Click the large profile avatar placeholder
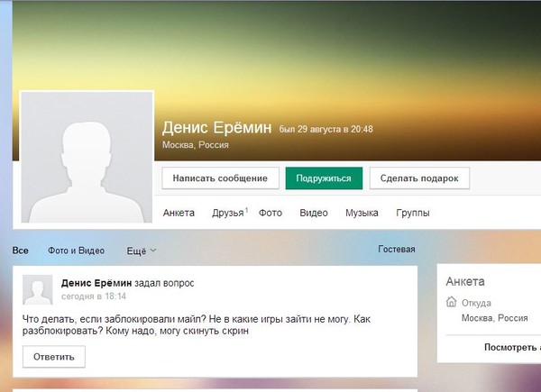 87,157
